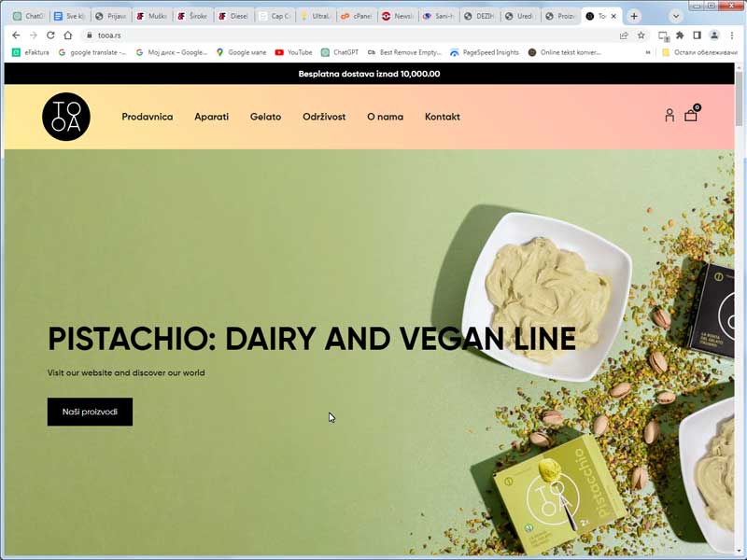Expand the tab search dropdown arrow

pos(675,16)
